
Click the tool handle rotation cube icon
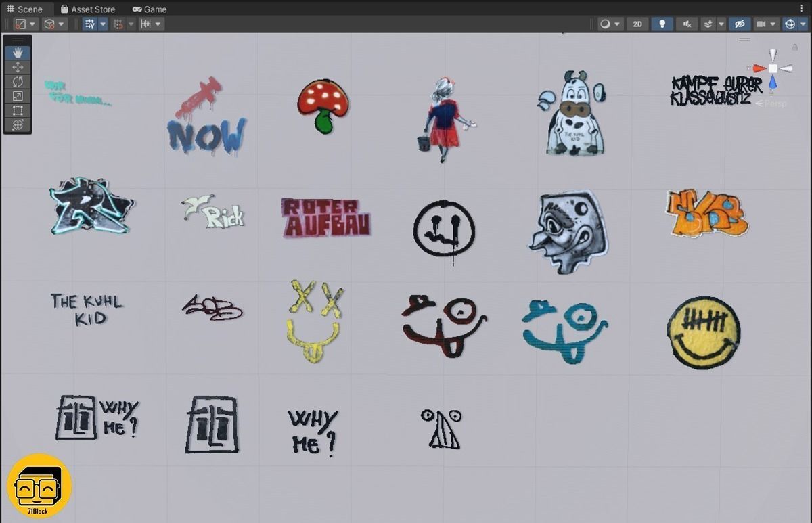tap(49, 24)
